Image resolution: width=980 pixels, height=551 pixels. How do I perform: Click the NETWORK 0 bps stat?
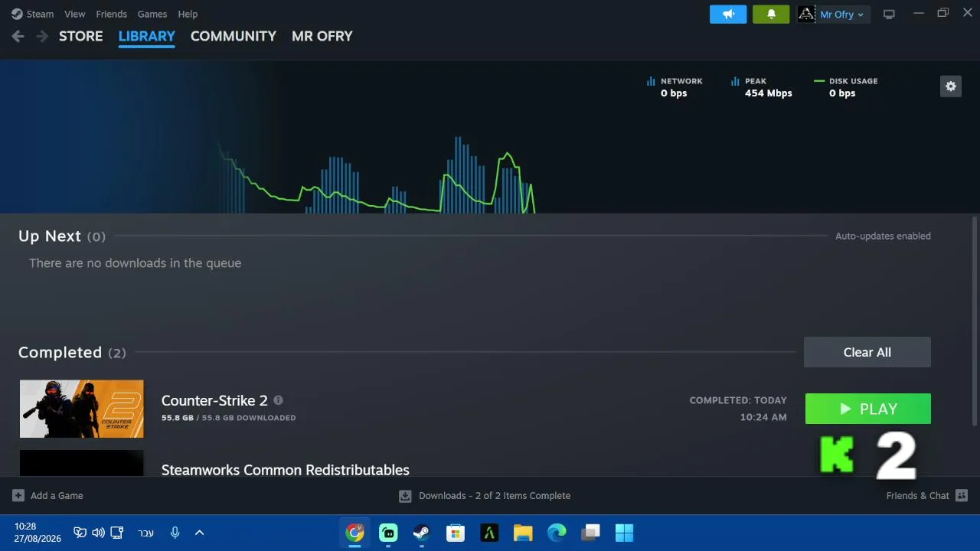click(x=675, y=87)
